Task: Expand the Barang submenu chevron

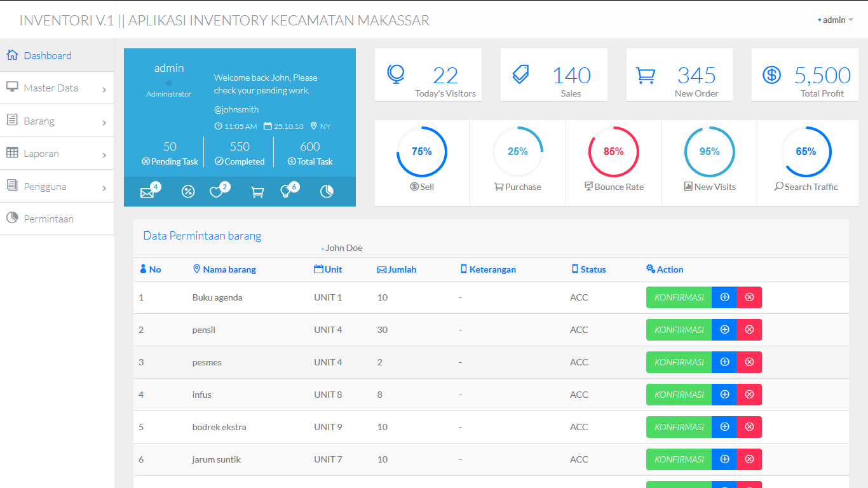Action: [104, 123]
